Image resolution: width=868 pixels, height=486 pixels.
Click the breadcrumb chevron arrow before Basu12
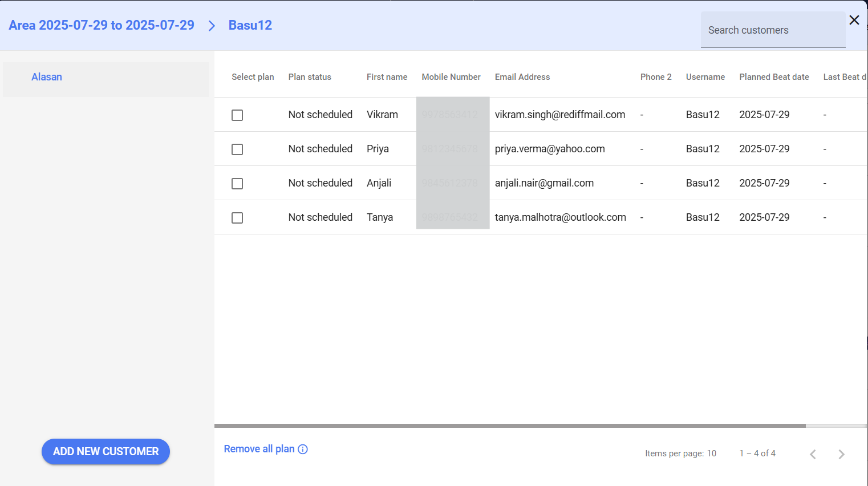tap(212, 26)
